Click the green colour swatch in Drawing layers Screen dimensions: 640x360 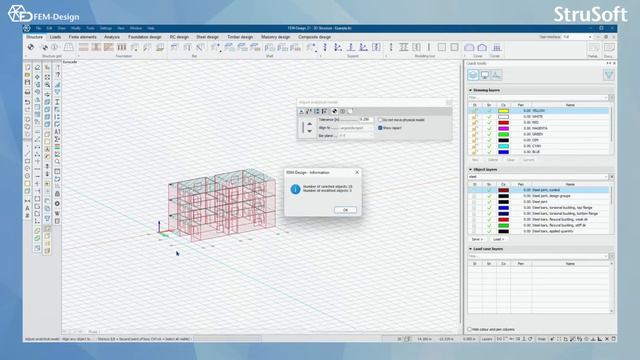coord(503,134)
